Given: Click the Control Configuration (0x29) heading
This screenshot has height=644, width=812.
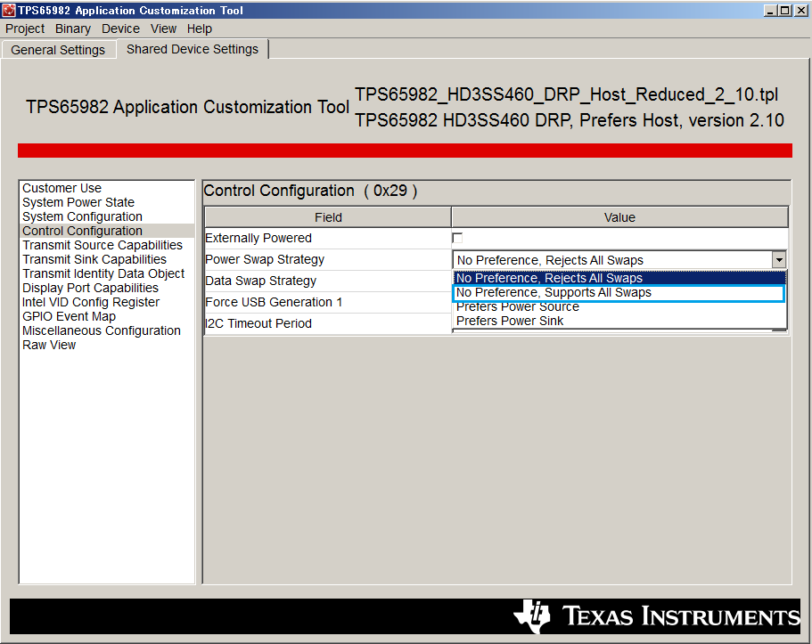Looking at the screenshot, I should pyautogui.click(x=310, y=191).
